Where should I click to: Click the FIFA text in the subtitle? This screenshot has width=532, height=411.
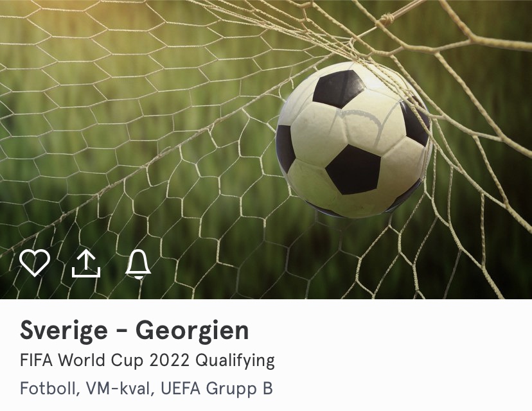[x=37, y=360]
